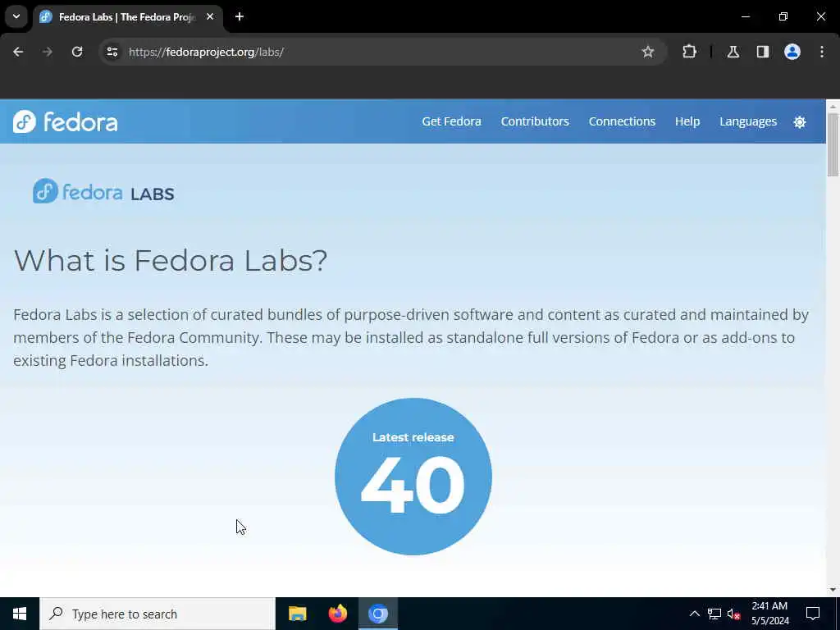Click the browser forward arrow
The width and height of the screenshot is (840, 630).
[48, 52]
